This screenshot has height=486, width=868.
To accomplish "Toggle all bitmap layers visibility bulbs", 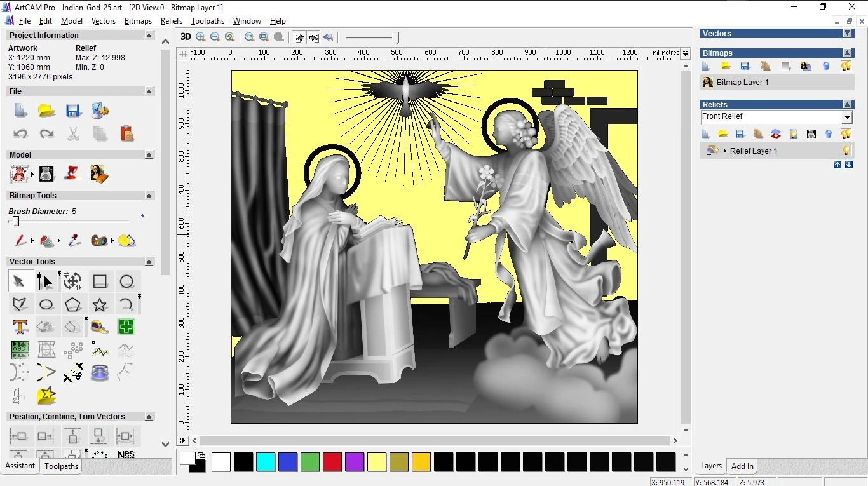I will 846,66.
